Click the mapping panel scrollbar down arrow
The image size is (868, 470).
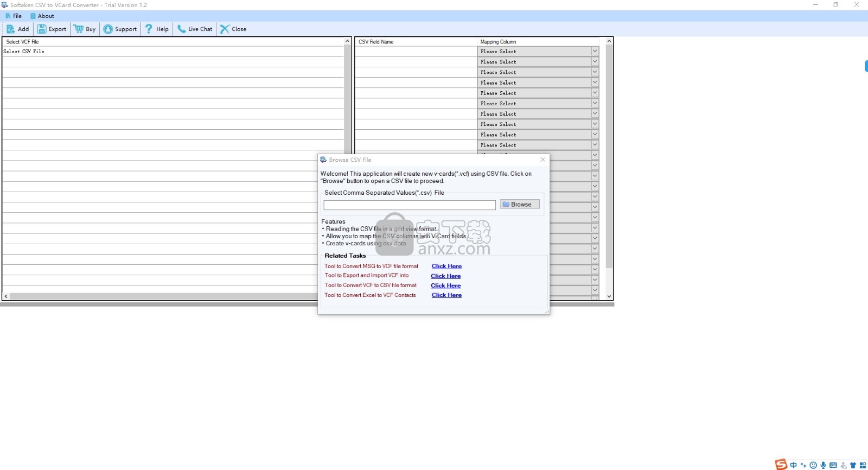pos(609,296)
